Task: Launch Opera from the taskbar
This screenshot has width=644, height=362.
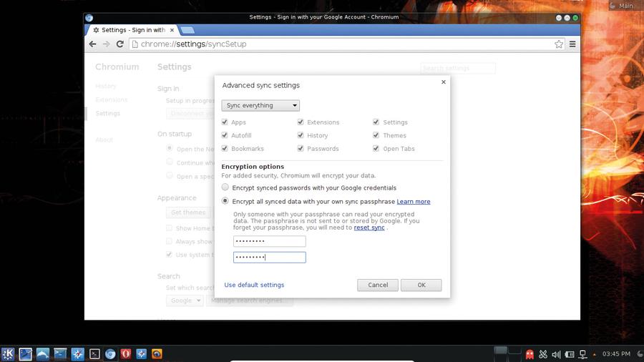Action: click(126, 354)
